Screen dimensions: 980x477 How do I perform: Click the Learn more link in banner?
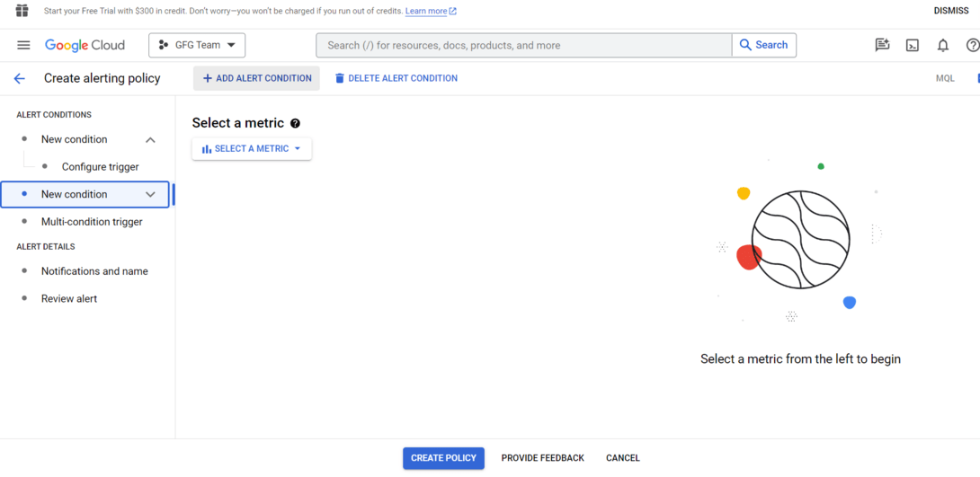[426, 11]
